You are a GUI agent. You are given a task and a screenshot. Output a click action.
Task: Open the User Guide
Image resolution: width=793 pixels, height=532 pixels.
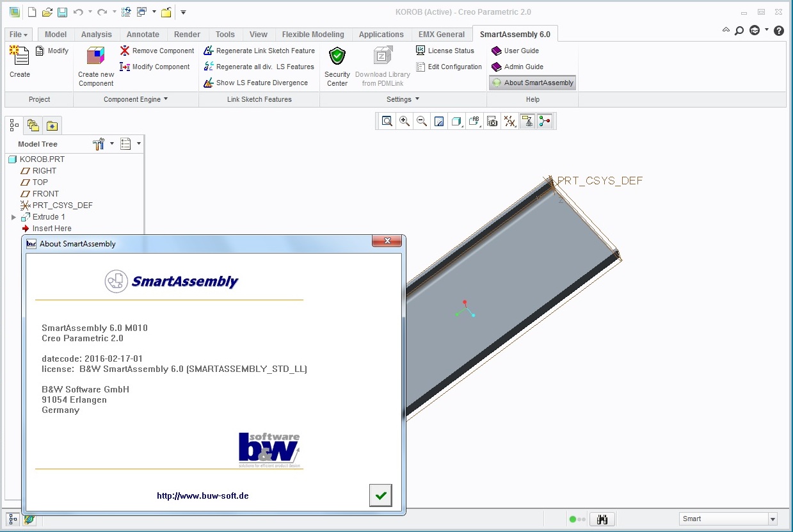[x=515, y=51]
